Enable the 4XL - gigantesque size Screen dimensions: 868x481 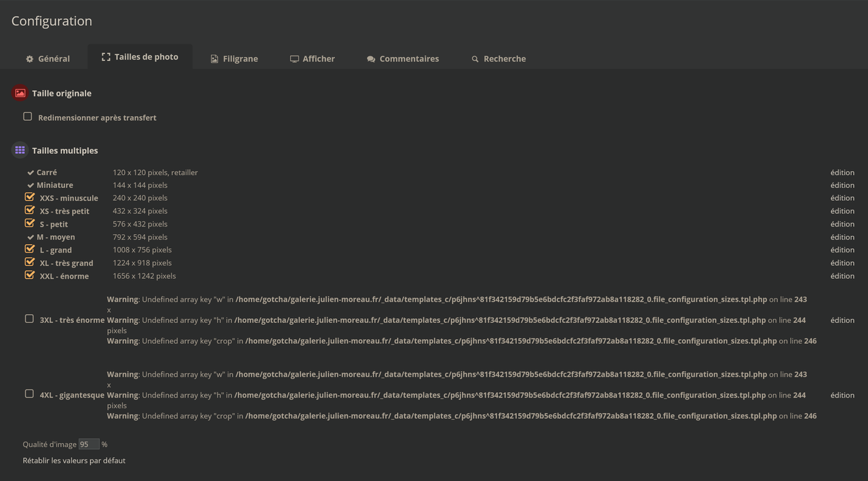pos(29,393)
